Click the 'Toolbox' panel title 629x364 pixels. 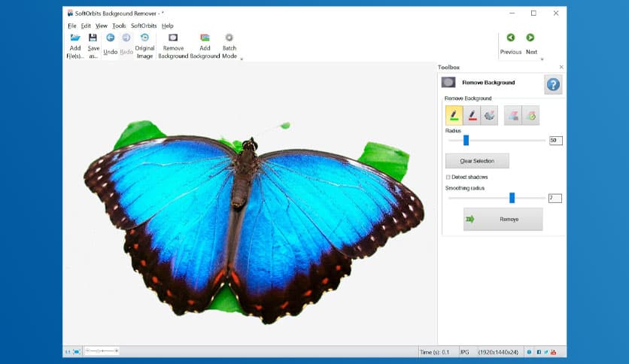coord(449,68)
